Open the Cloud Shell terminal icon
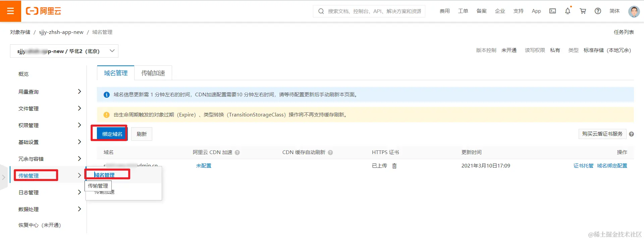The image size is (644, 240). pos(552,11)
